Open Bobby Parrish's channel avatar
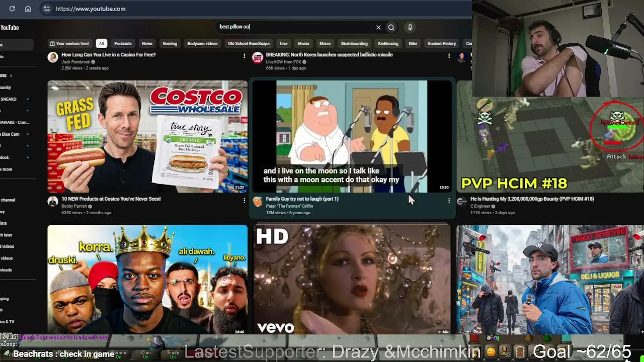 pos(53,202)
